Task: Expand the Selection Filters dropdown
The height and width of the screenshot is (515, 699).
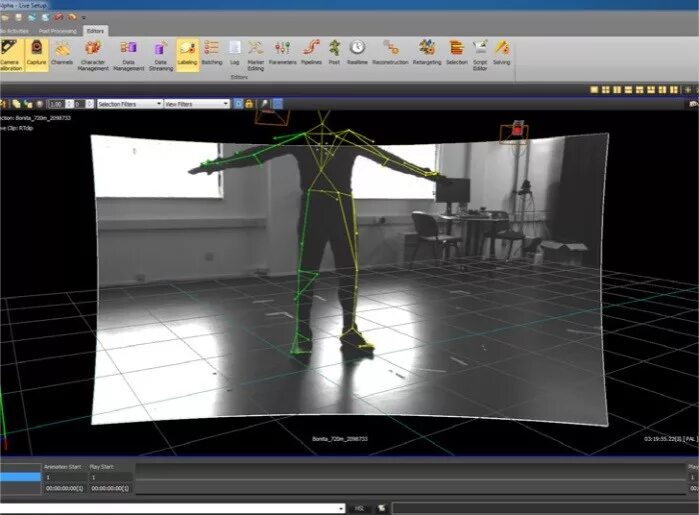Action: (x=130, y=104)
